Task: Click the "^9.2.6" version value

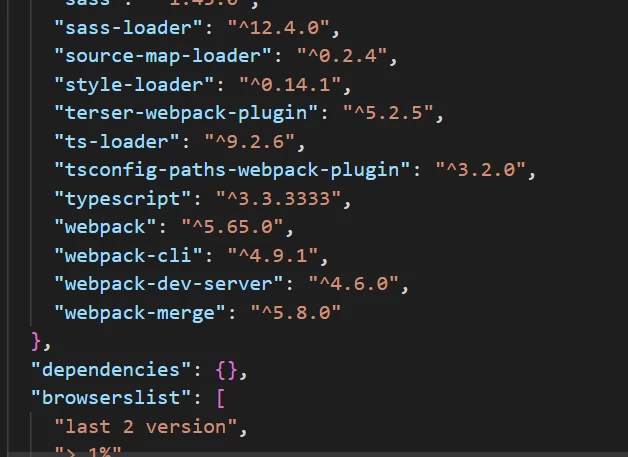Action: (250, 142)
